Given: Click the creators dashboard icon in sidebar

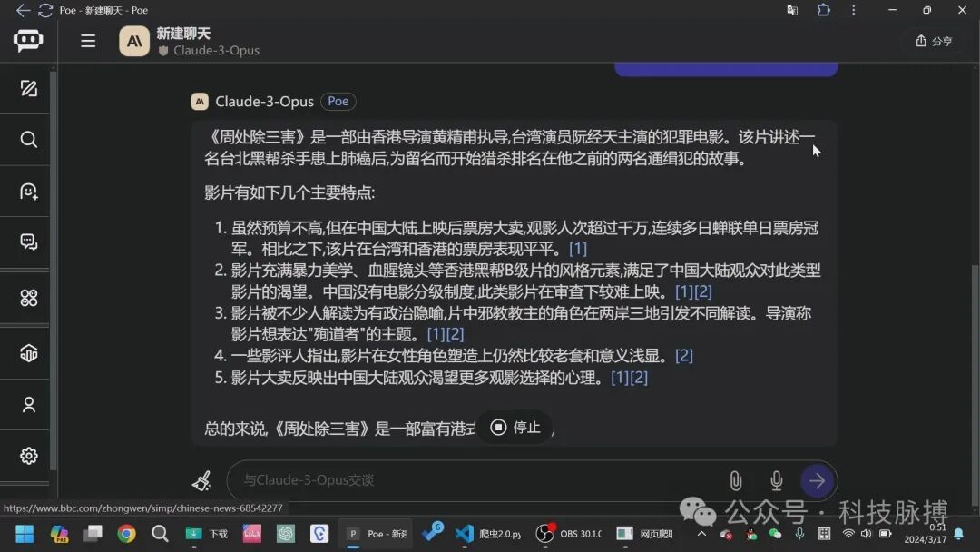Looking at the screenshot, I should pos(29,353).
